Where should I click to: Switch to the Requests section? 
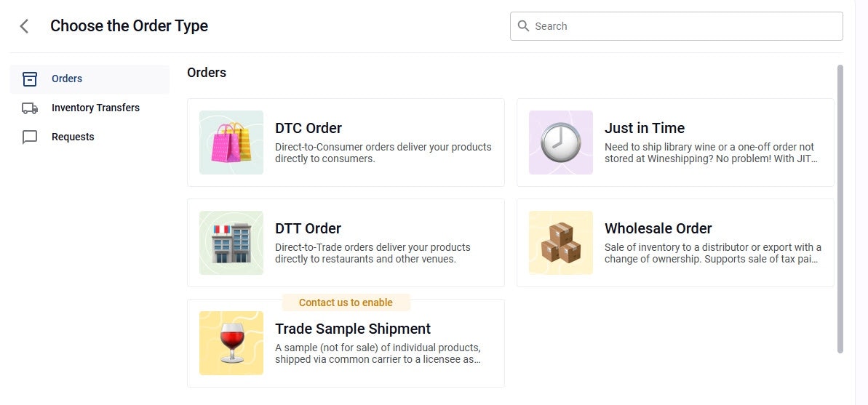click(x=73, y=137)
